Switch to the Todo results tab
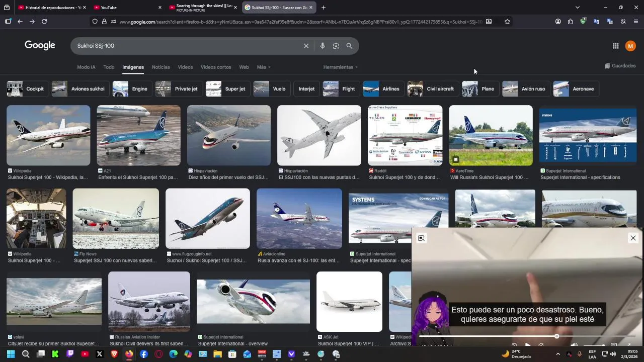Screen dimensions: 644x362 [109, 67]
